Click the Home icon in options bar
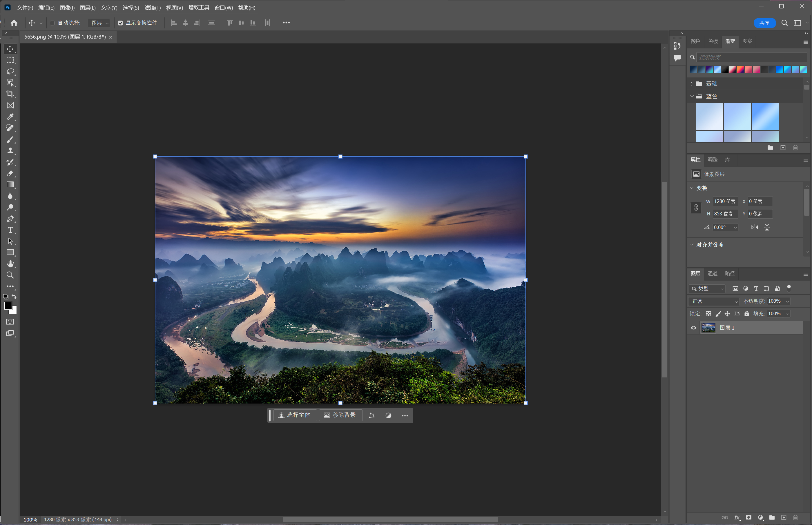The height and width of the screenshot is (525, 812). point(14,23)
